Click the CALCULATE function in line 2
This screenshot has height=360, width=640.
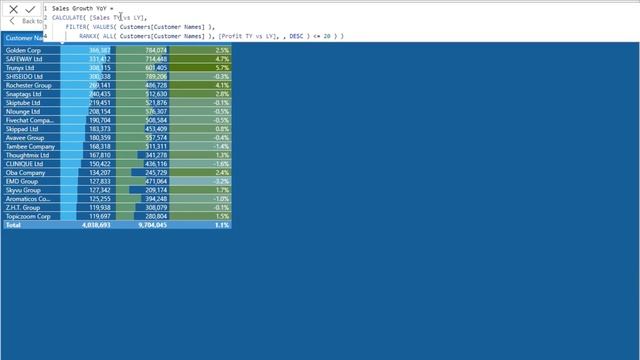(67, 18)
